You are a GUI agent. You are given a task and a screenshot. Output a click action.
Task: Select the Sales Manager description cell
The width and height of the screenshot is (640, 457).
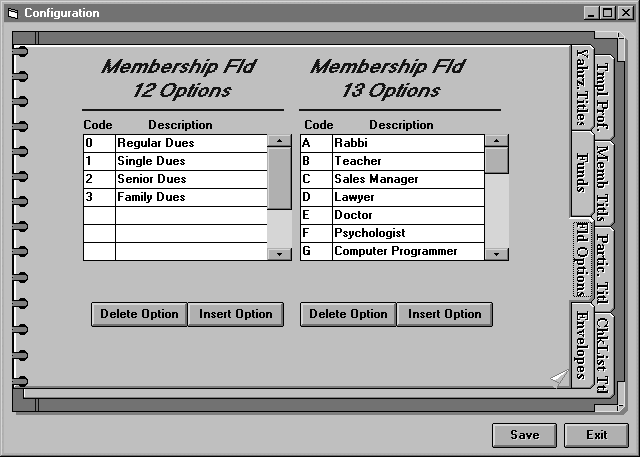[407, 179]
